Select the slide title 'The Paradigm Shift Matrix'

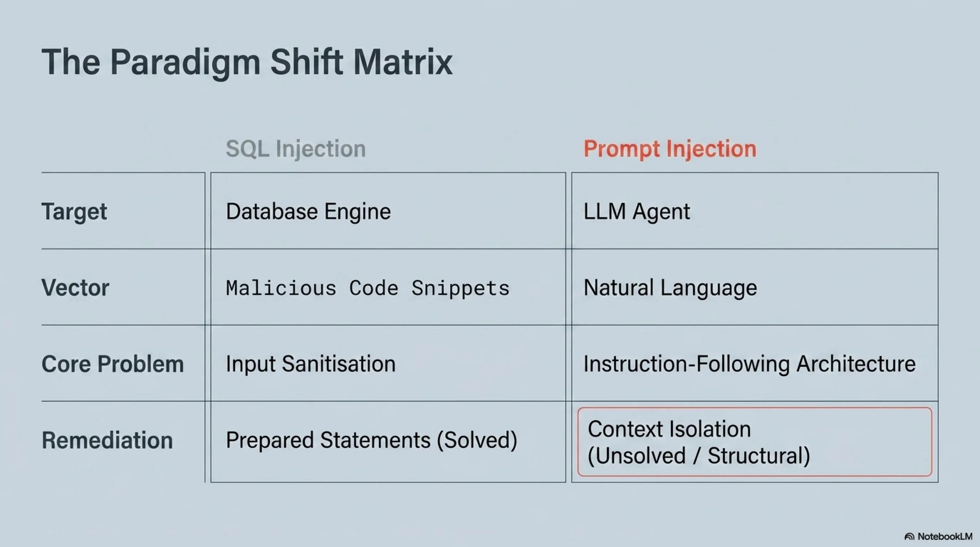pyautogui.click(x=247, y=63)
